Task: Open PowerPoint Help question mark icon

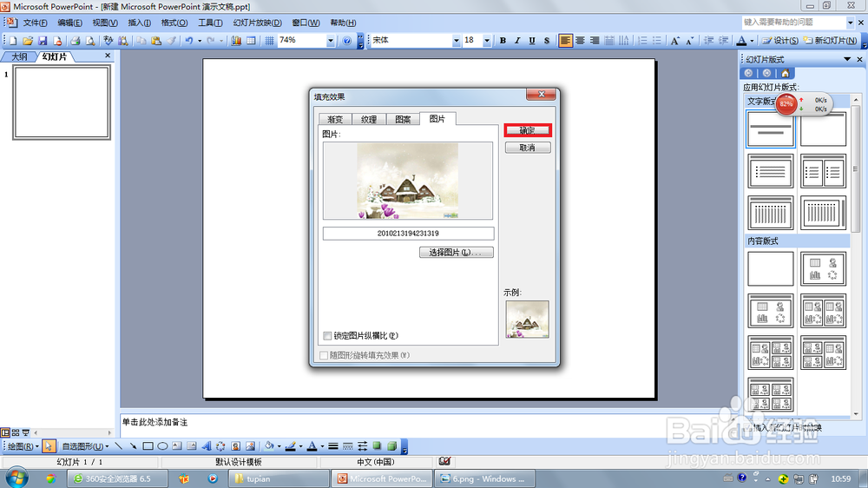Action: click(347, 41)
